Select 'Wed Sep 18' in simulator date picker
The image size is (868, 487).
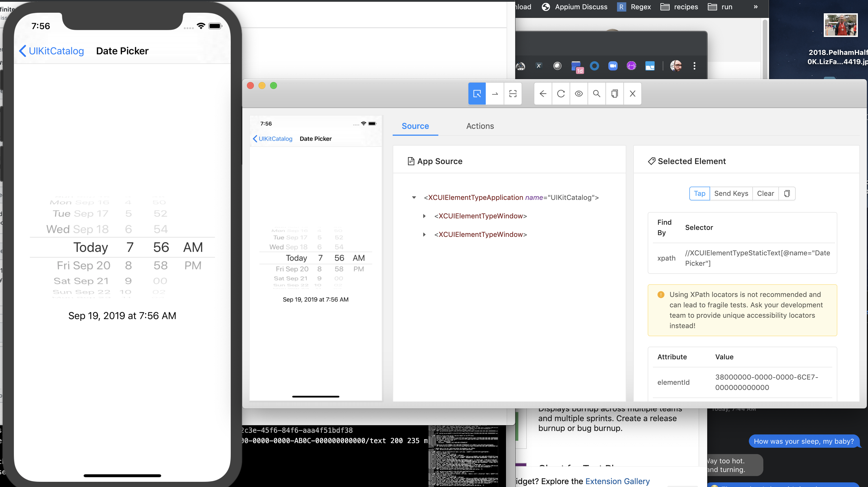[77, 229]
